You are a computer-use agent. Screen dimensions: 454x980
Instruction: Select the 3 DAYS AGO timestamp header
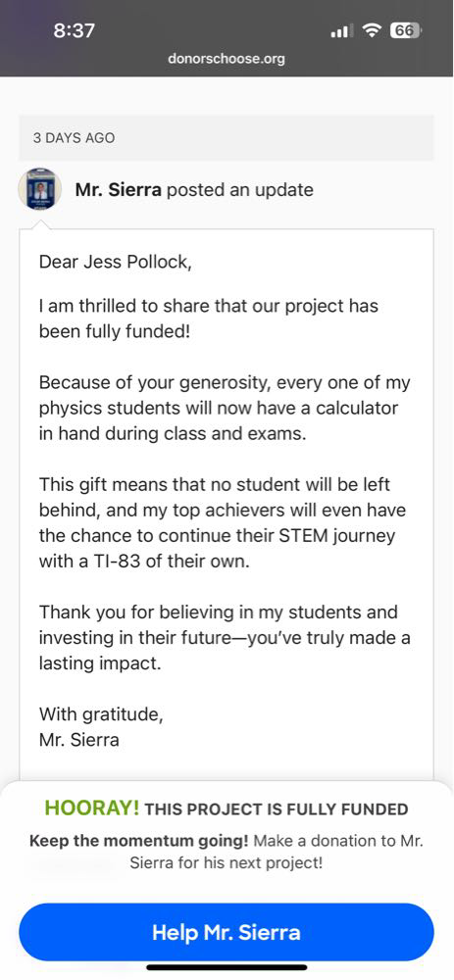click(74, 138)
